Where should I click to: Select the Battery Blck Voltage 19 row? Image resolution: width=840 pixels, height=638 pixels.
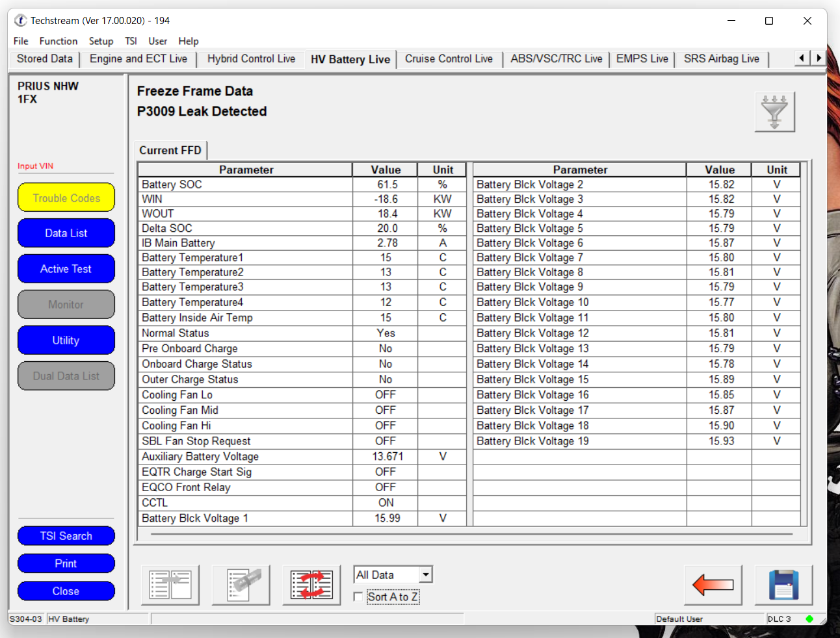tap(637, 441)
